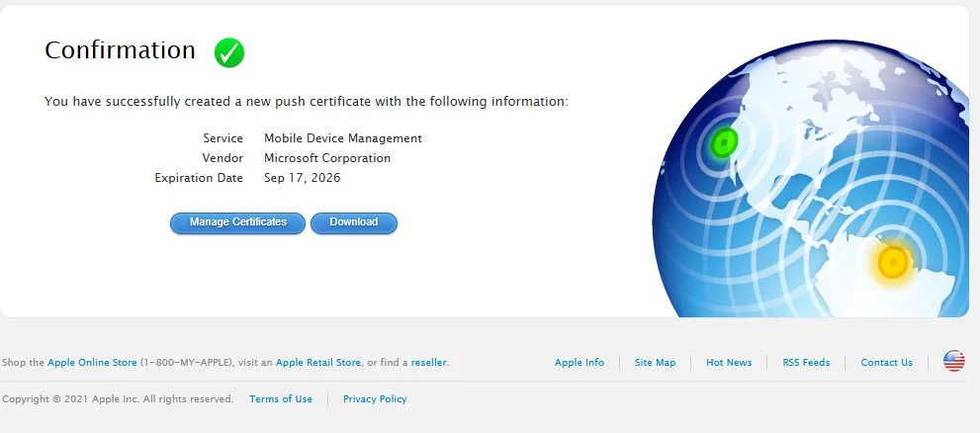Click the Microsoft Corporation vendor value

pyautogui.click(x=327, y=158)
